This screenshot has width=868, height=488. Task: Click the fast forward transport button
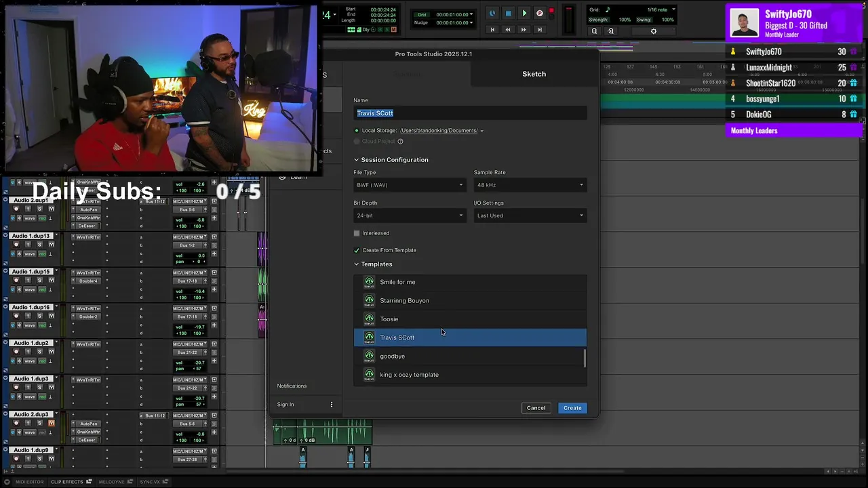tap(524, 30)
